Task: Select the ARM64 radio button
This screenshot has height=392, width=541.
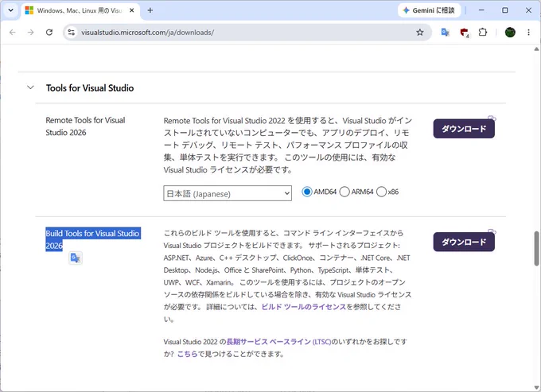Action: [x=344, y=192]
